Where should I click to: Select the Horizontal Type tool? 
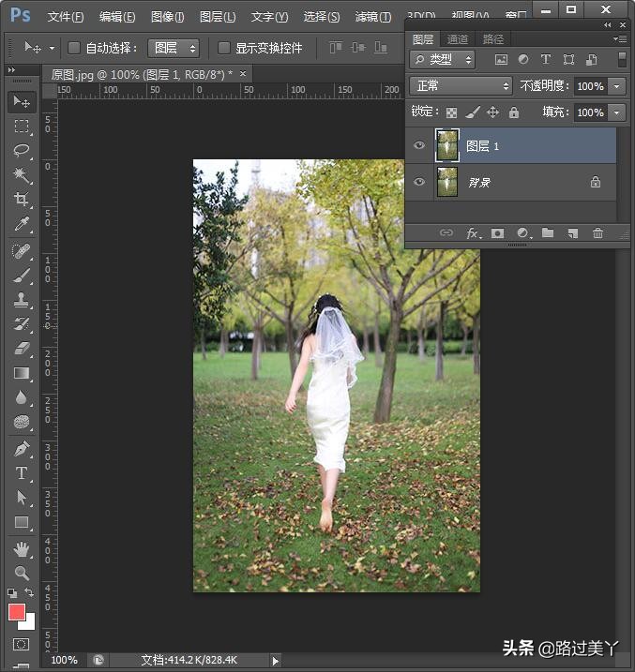click(x=22, y=473)
